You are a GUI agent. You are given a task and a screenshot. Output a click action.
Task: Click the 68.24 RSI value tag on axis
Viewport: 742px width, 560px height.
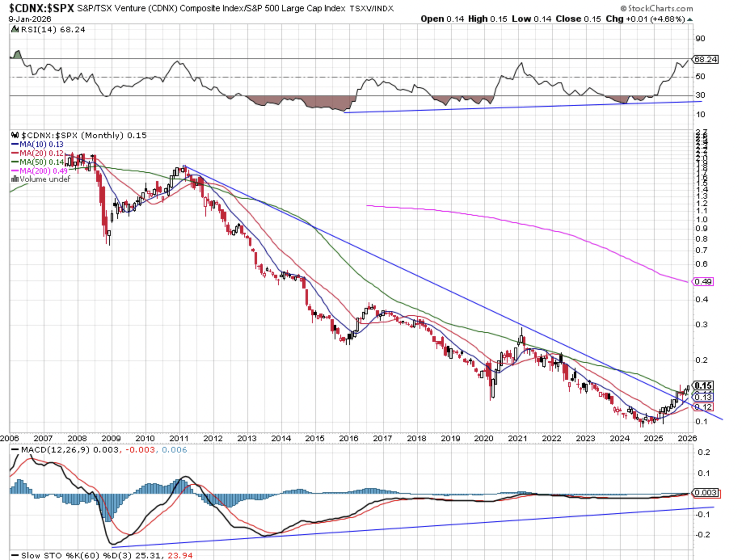(706, 59)
